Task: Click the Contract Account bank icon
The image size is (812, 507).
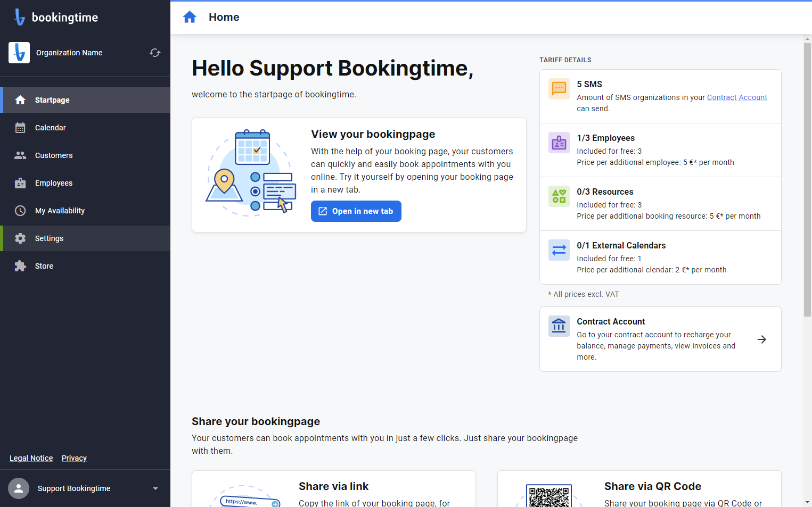Action: click(559, 326)
